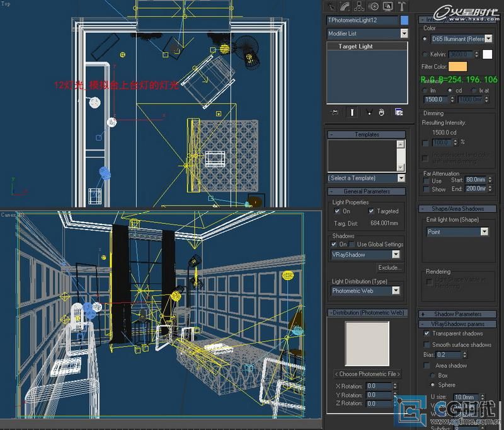Click the Exclude... button

(x=390, y=267)
